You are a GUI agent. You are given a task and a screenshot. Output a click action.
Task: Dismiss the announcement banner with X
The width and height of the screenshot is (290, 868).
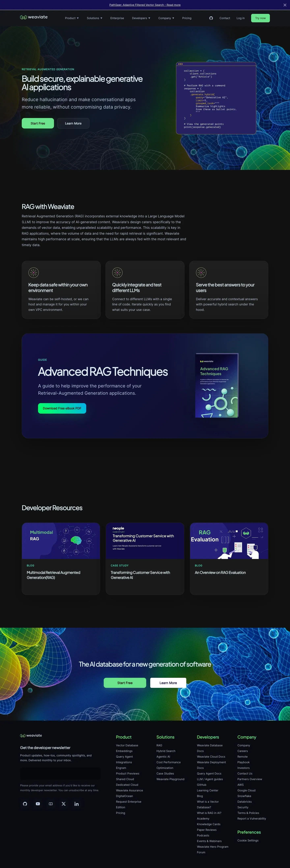(285, 5)
